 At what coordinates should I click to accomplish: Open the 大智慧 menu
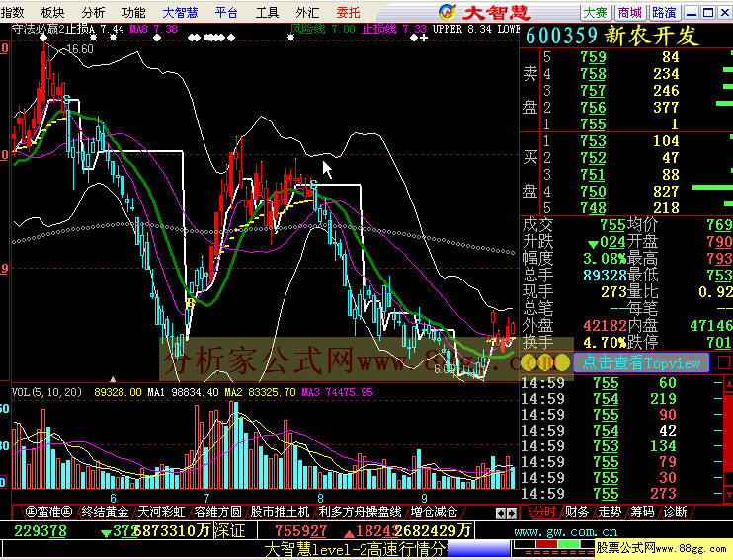click(180, 12)
